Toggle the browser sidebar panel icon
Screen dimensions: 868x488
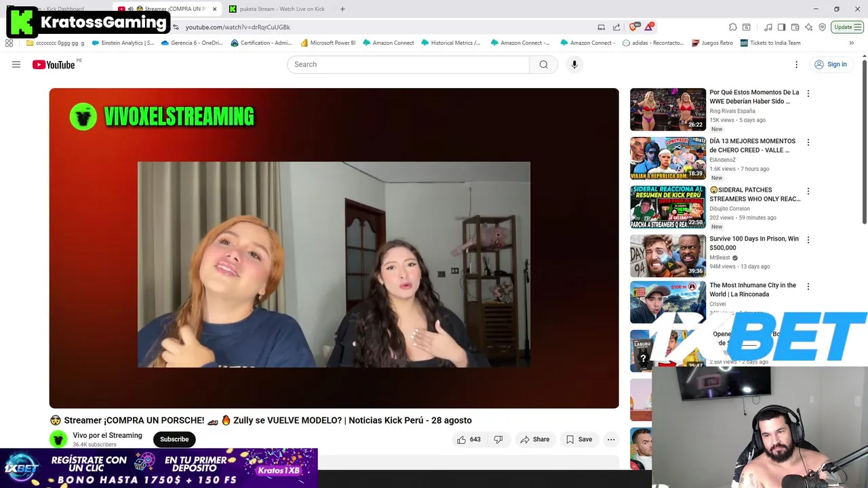(781, 27)
